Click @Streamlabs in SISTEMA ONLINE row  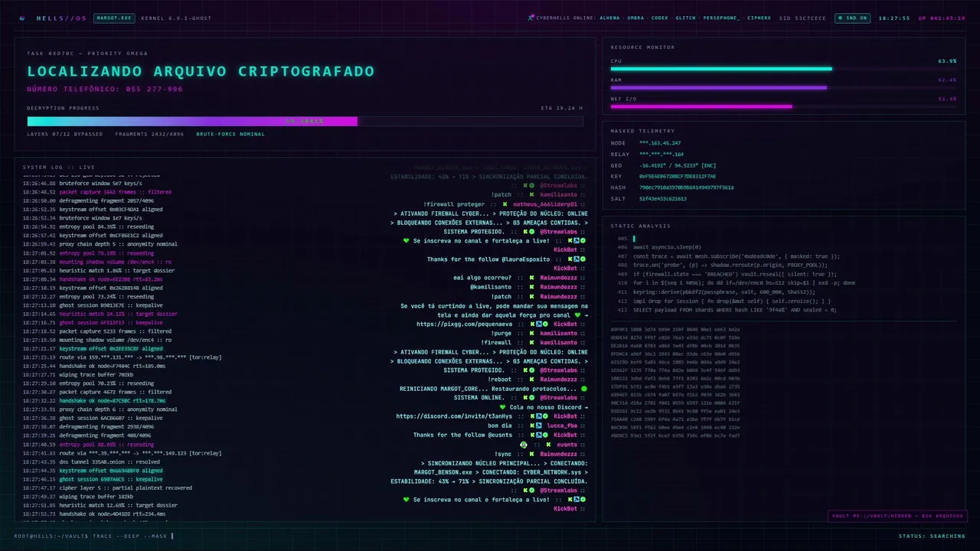pos(559,398)
